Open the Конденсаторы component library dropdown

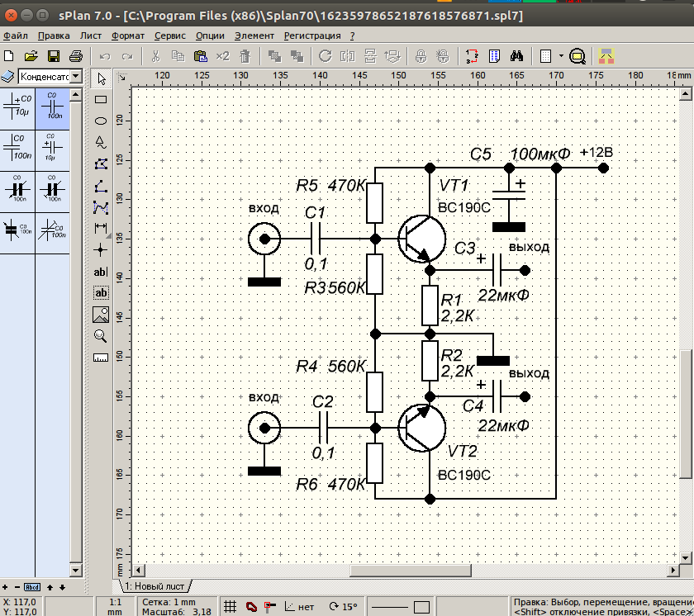click(76, 77)
